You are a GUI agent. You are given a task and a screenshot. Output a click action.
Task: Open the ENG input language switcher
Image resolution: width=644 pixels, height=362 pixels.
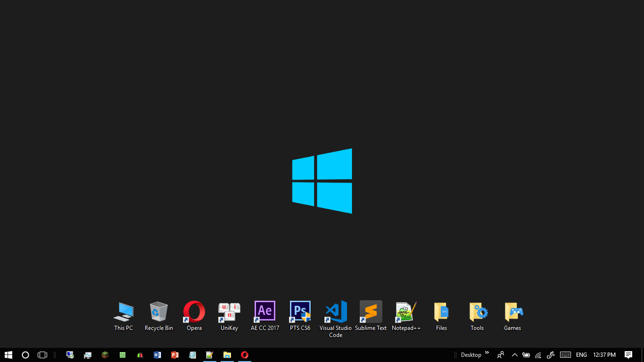click(x=581, y=355)
